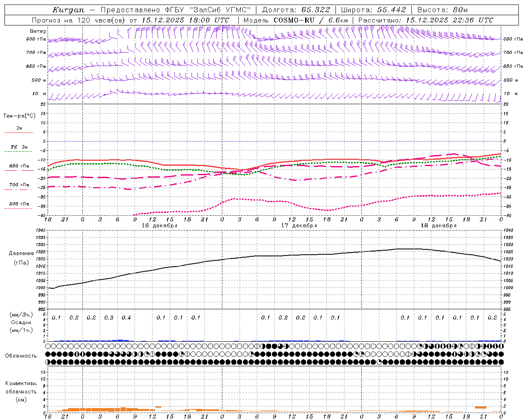Select the "(мм/3ч.)" precipitation unit label
This screenshot has width=525, height=420.
coord(21,315)
